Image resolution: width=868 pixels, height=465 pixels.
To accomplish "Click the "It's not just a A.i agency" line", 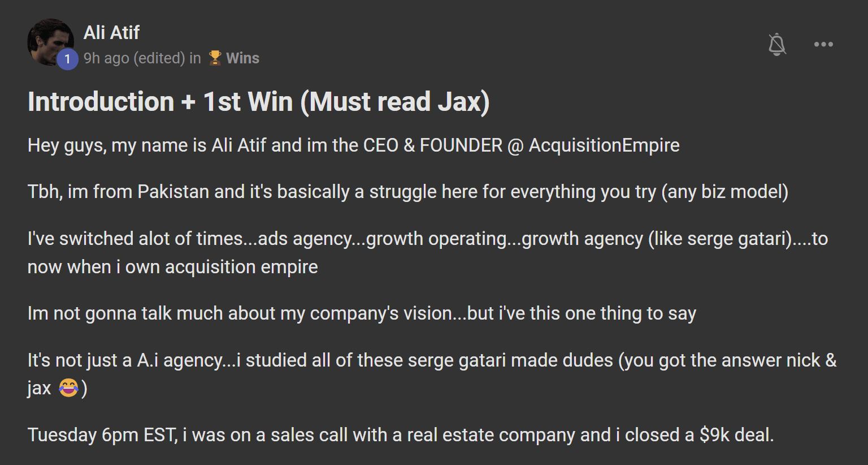I will [x=432, y=360].
